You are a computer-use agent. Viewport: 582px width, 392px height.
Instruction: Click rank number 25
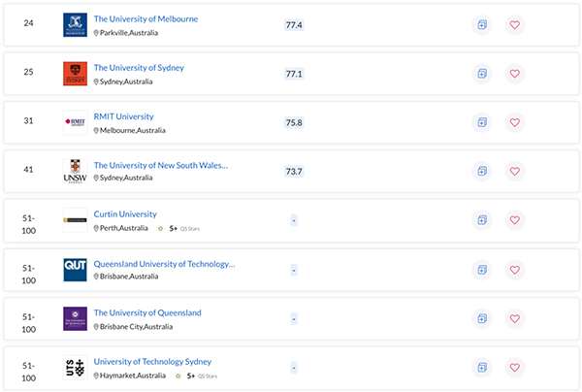click(28, 72)
